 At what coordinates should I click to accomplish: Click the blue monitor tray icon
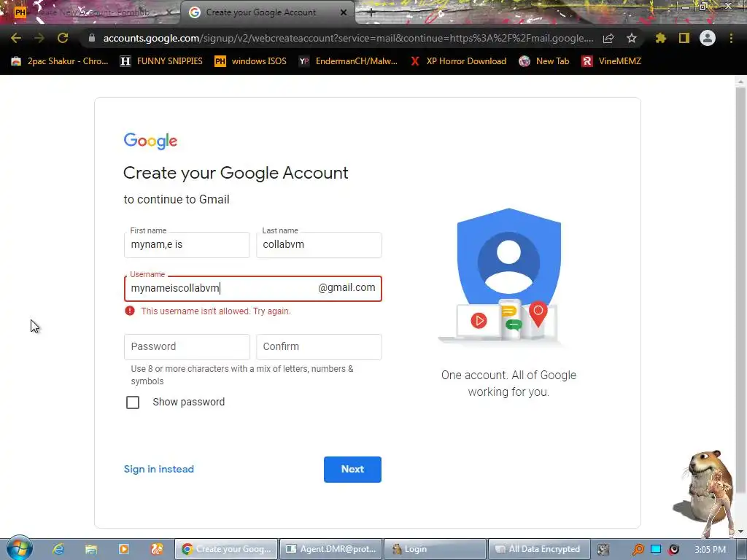(656, 549)
